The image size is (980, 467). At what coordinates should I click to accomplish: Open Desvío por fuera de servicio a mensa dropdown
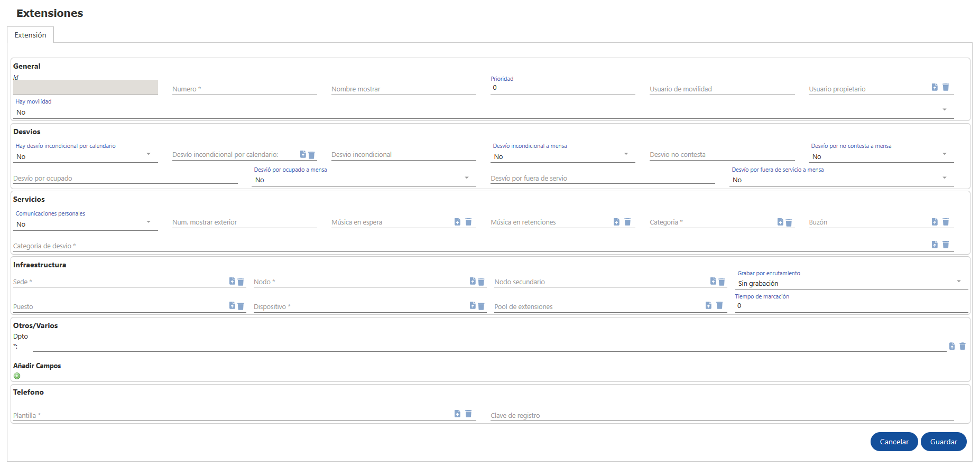pos(842,180)
